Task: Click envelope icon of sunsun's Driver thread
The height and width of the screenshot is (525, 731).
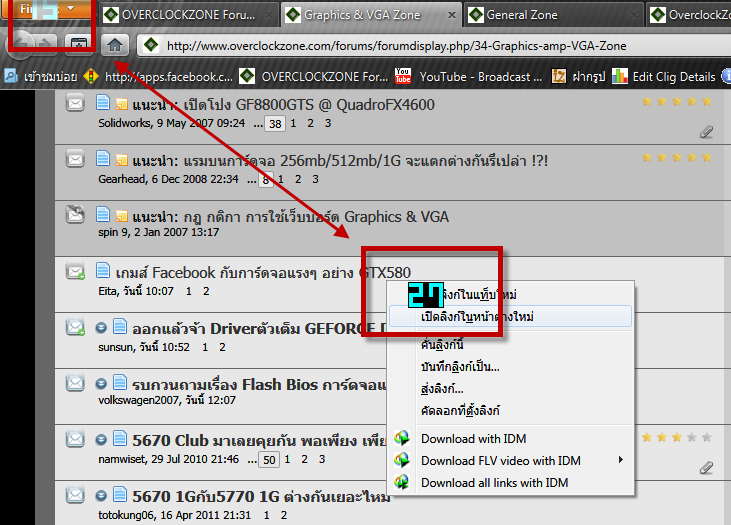Action: (x=75, y=327)
